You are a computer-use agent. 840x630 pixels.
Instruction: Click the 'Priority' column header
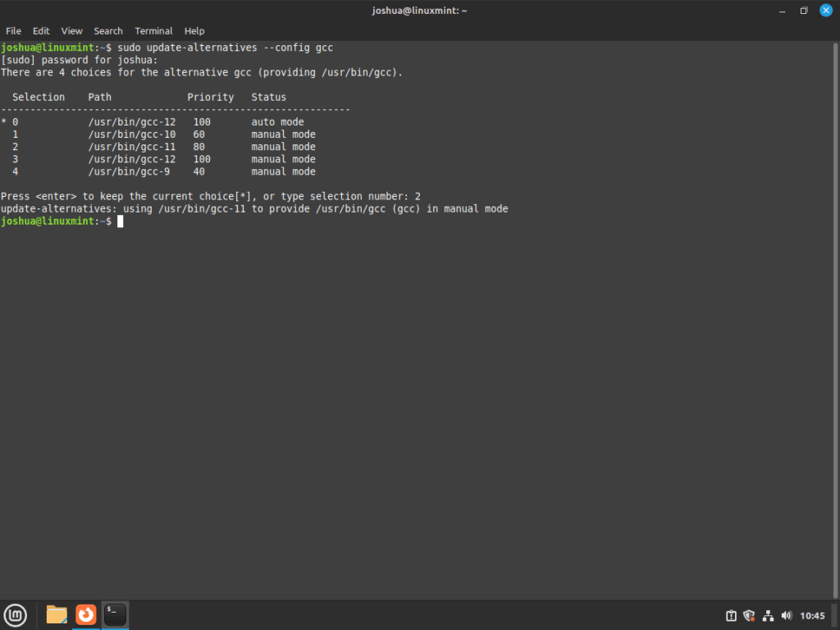tap(211, 97)
